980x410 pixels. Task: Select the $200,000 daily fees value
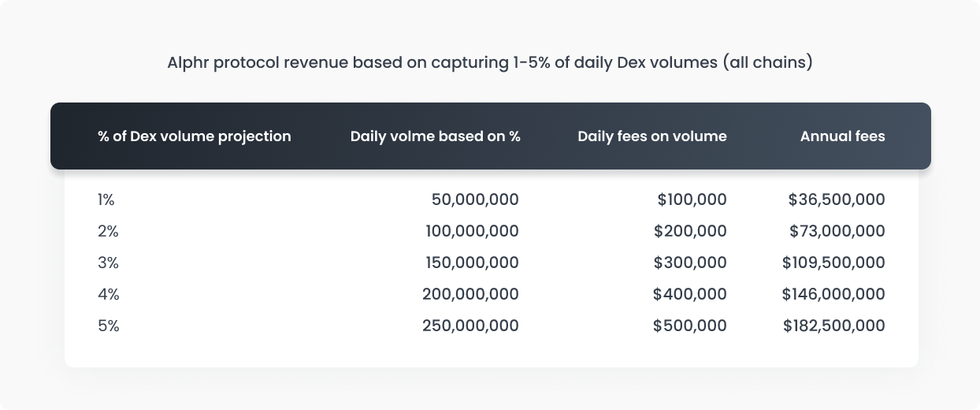[690, 232]
